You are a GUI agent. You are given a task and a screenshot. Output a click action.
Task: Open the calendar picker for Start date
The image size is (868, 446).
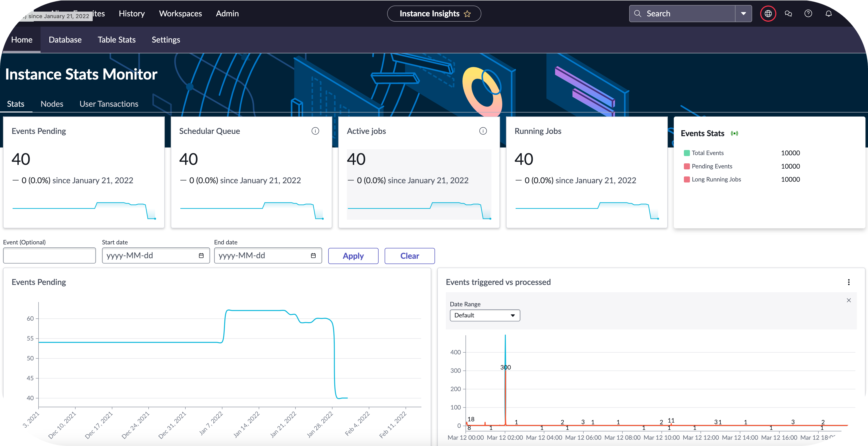click(x=201, y=255)
